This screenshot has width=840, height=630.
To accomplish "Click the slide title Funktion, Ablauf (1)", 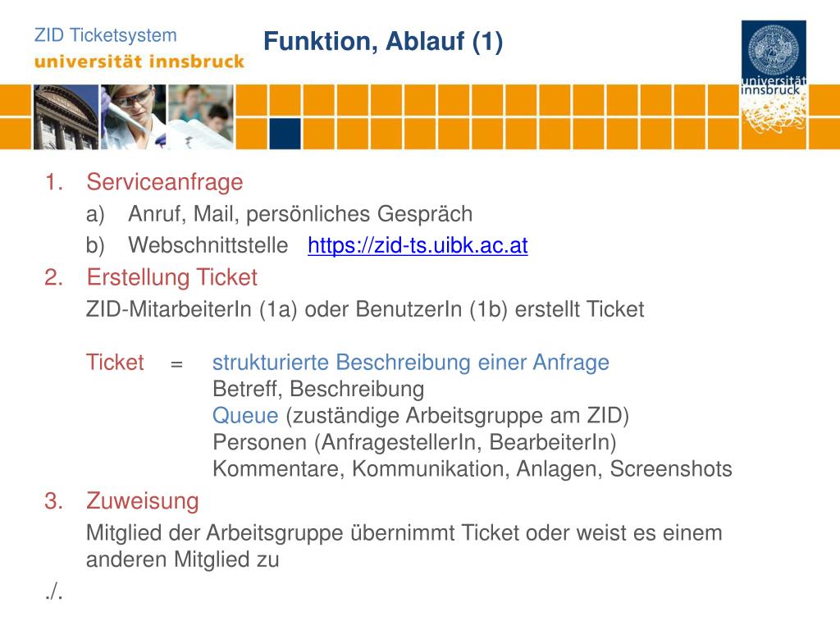I will point(383,41).
